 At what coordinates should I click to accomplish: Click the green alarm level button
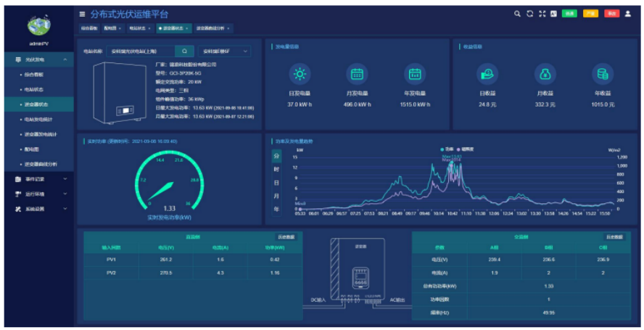(569, 14)
